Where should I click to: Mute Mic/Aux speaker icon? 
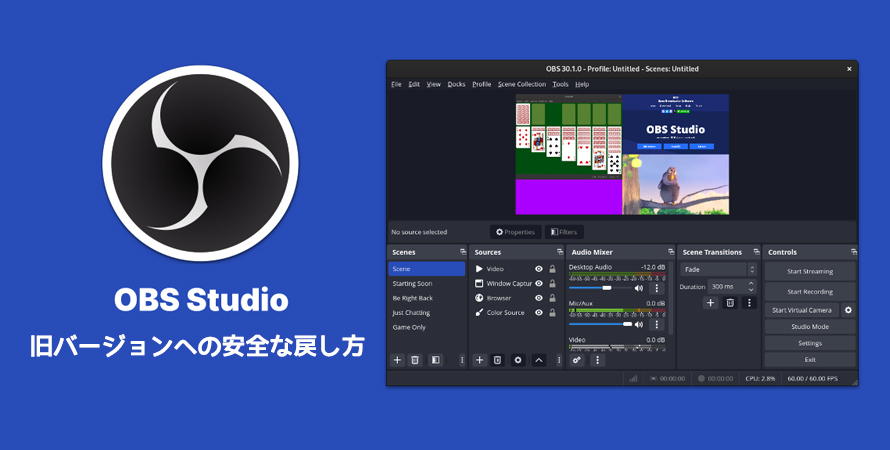[639, 324]
